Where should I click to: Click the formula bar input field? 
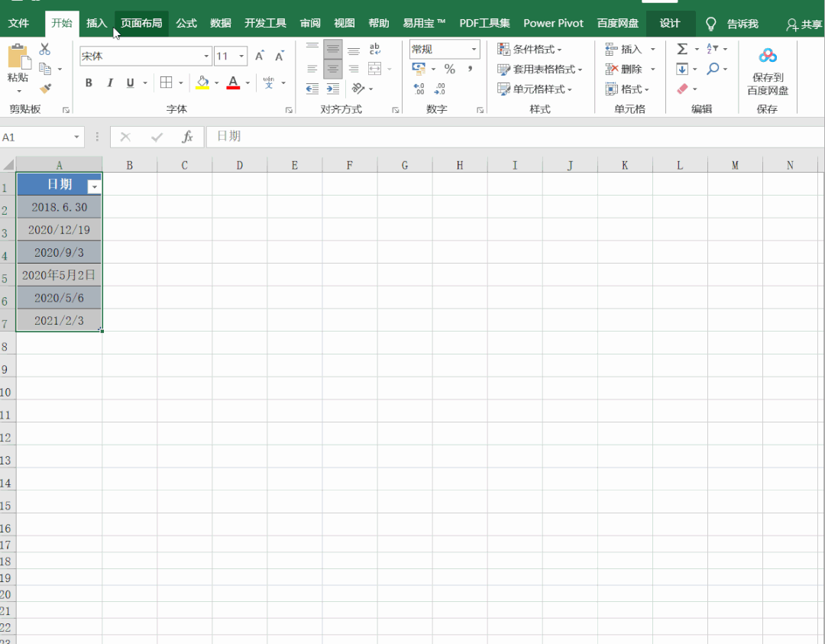[515, 137]
